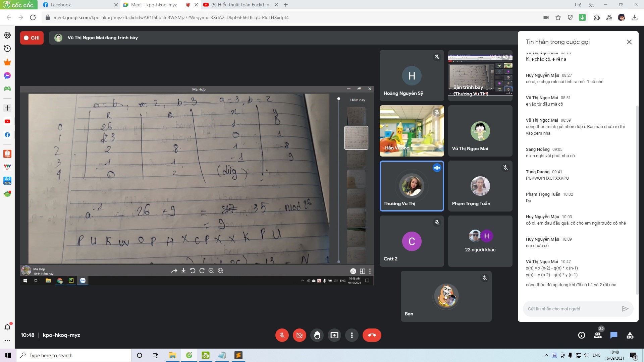Open the participants list icon
The width and height of the screenshot is (644, 362).
coord(598,335)
